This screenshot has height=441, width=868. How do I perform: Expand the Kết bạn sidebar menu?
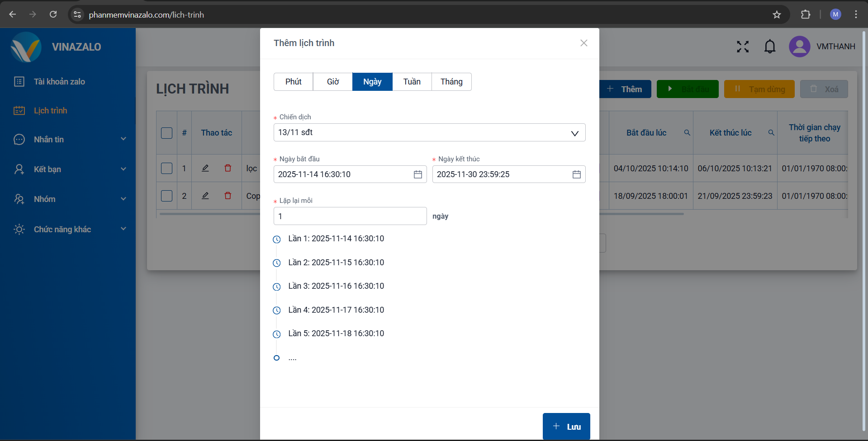point(70,169)
